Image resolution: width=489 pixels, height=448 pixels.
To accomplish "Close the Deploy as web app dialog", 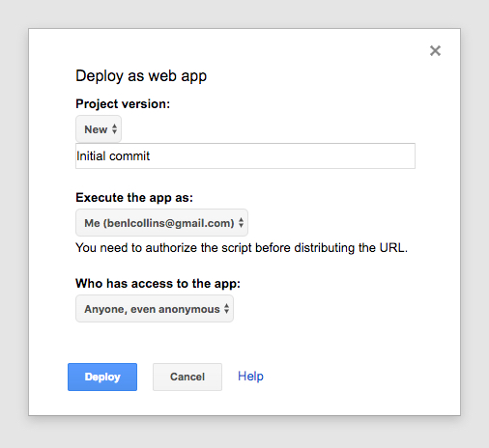I will [435, 50].
